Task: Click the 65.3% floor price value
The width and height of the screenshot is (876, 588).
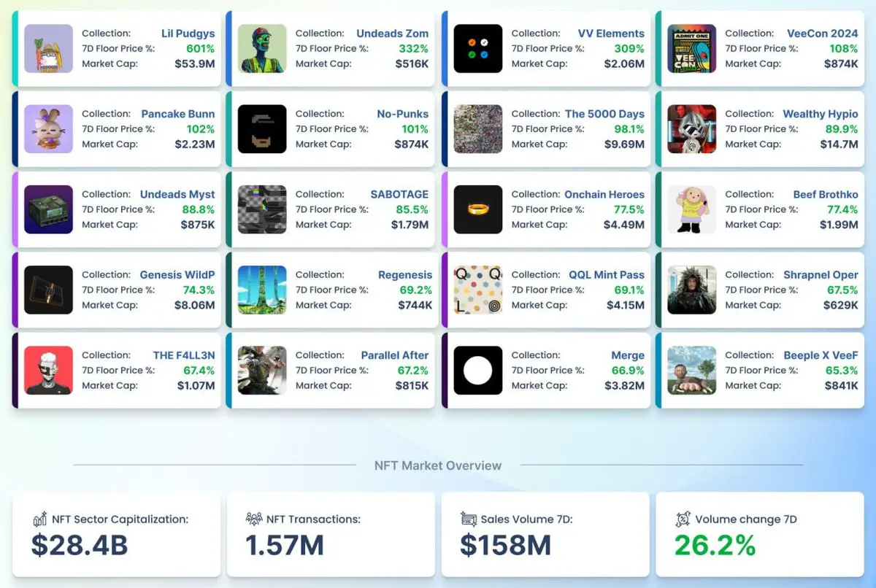Action: [842, 371]
